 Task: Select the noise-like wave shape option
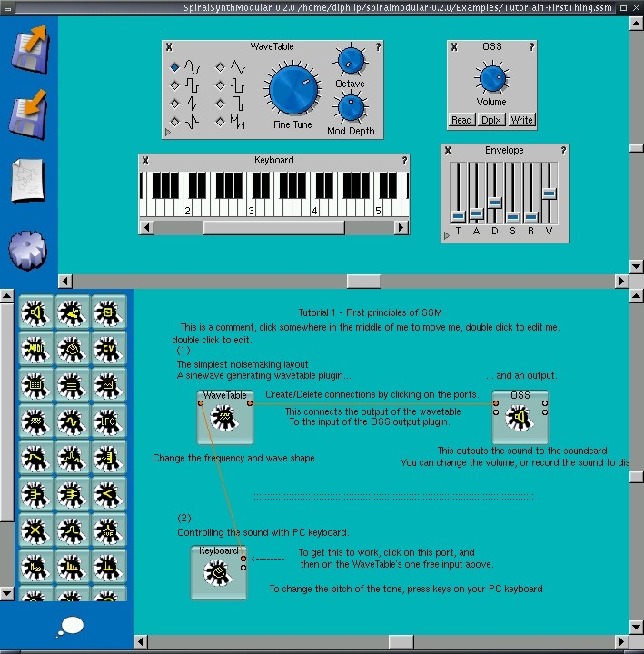(219, 121)
